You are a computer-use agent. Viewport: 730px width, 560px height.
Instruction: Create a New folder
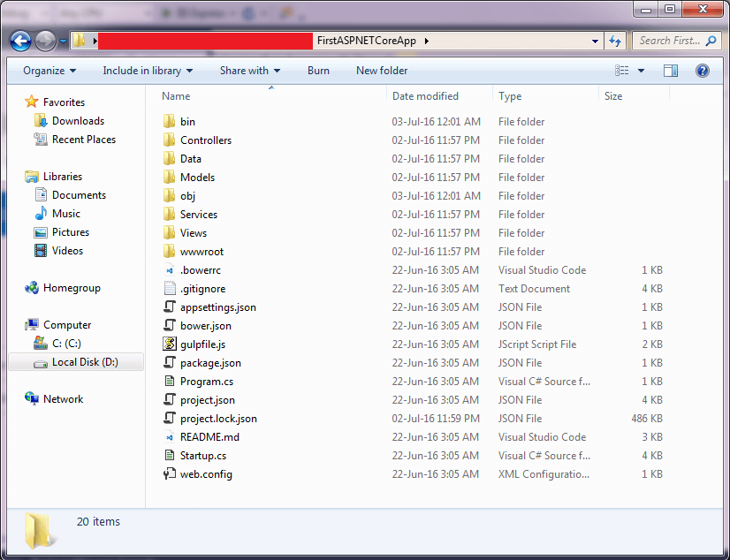pos(382,71)
